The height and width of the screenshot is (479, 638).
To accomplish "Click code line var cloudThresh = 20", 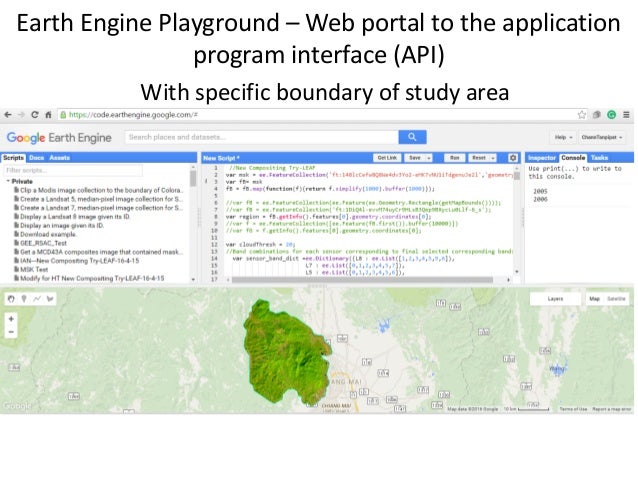I will pyautogui.click(x=260, y=245).
